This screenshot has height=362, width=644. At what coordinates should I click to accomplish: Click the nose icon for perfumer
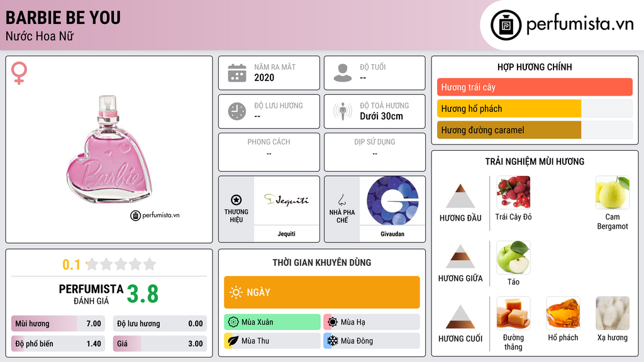tap(341, 200)
